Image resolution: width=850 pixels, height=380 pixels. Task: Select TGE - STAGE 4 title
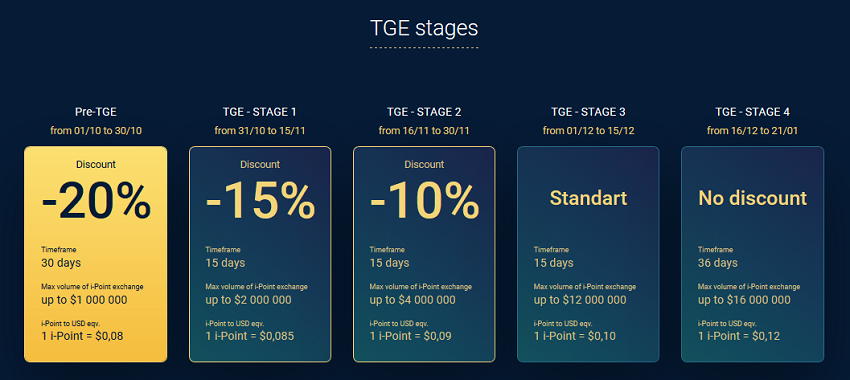coord(752,112)
